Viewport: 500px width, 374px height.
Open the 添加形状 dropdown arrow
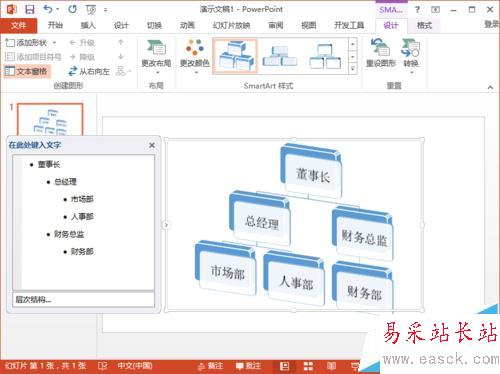click(x=54, y=43)
